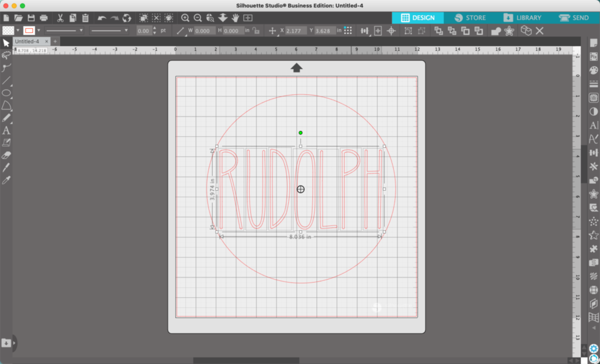Click the Weld shapes icon
This screenshot has width=600, height=364.
click(x=496, y=31)
